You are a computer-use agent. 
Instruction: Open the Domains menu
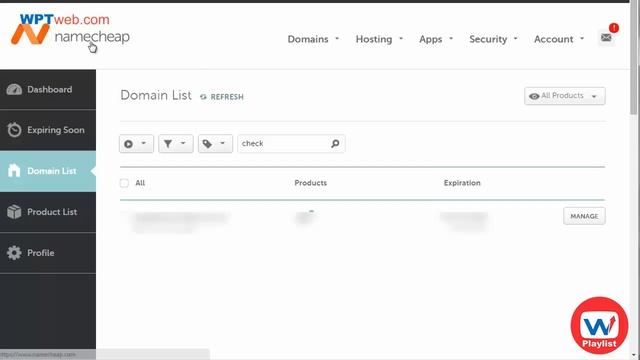(313, 39)
